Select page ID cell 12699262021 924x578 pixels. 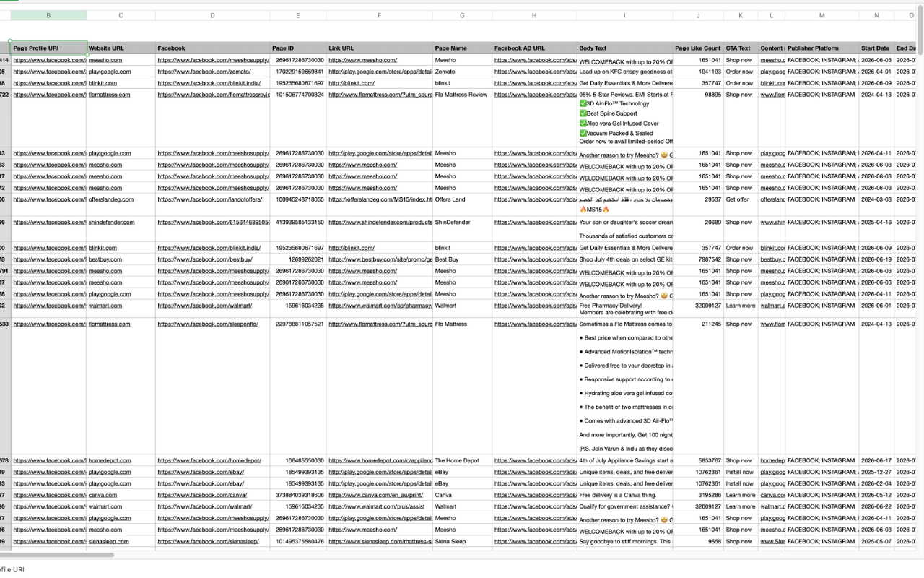pos(298,259)
